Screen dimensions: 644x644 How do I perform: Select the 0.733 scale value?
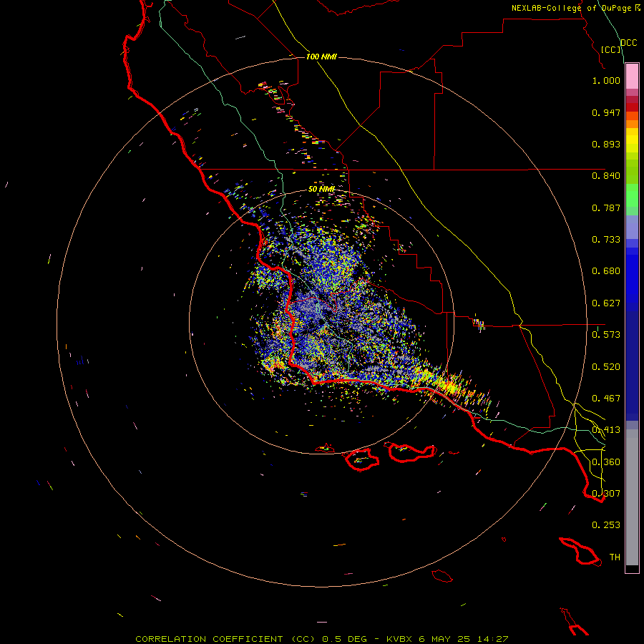click(606, 240)
